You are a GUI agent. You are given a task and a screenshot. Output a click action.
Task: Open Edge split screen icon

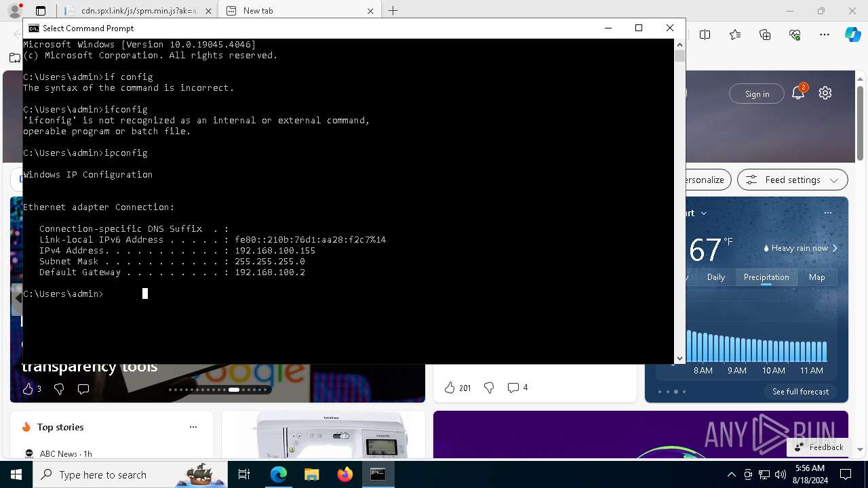(705, 35)
